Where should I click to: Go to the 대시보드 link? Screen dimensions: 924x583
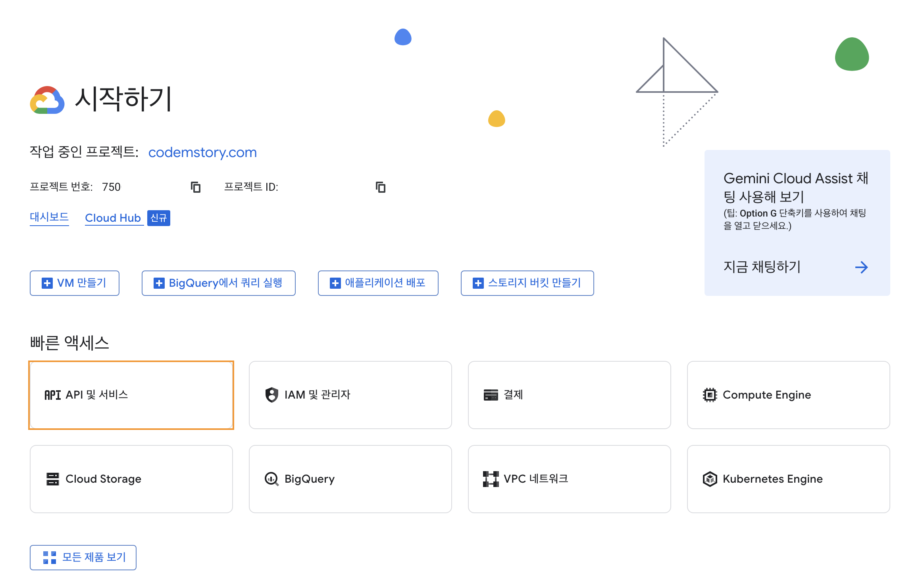(49, 217)
